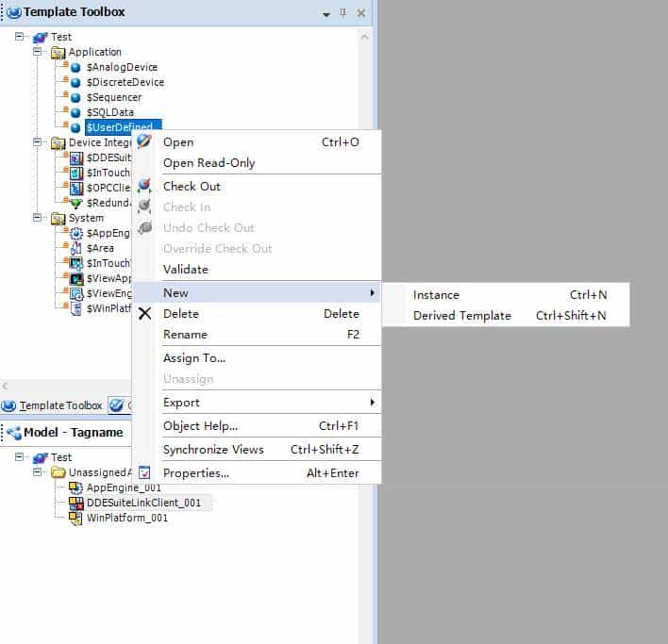Expand the Export submenu arrow
The height and width of the screenshot is (644, 668).
(373, 403)
